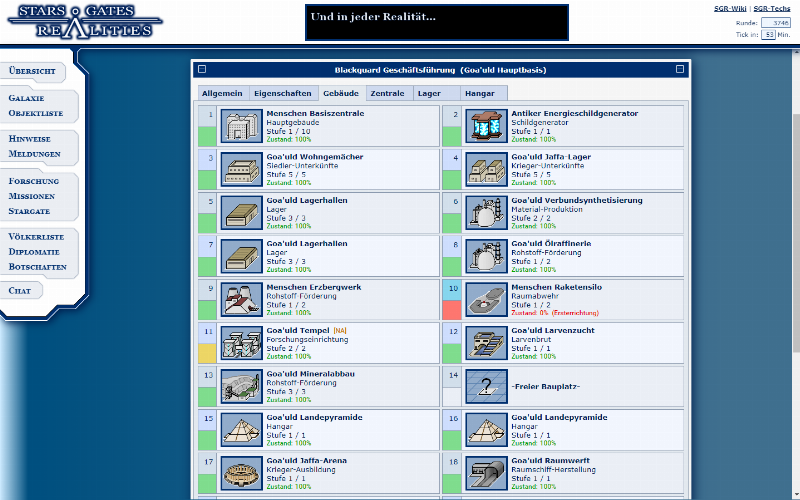Screen dimensions: 800x500
Task: Open the Goa'uld Wohngemächer building icon
Action: point(239,169)
